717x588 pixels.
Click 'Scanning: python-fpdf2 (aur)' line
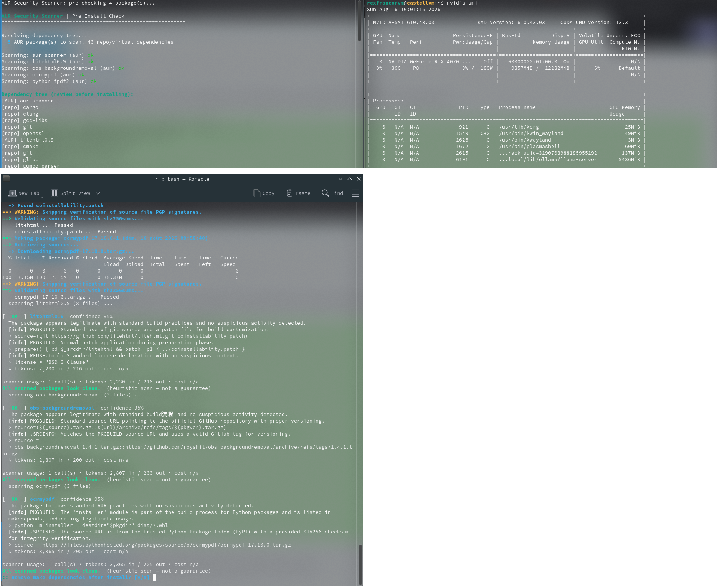tap(49, 81)
